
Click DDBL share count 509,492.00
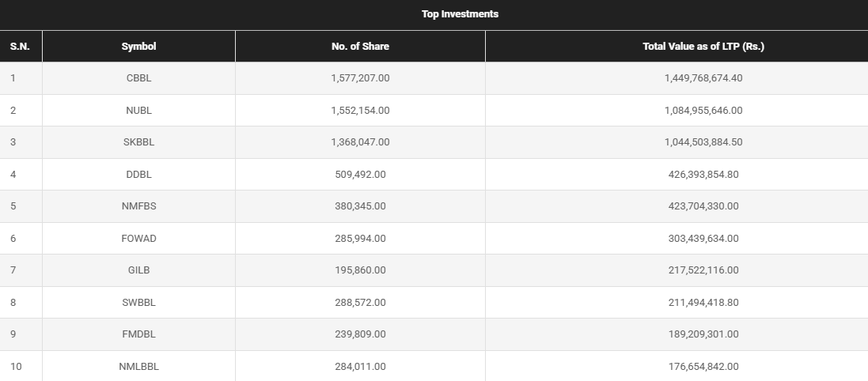pyautogui.click(x=360, y=175)
